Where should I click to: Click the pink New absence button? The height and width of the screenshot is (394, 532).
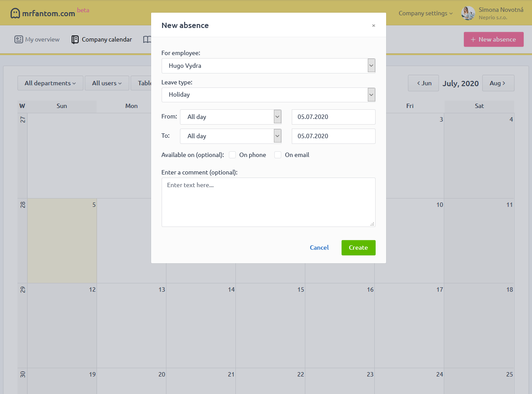pos(494,39)
